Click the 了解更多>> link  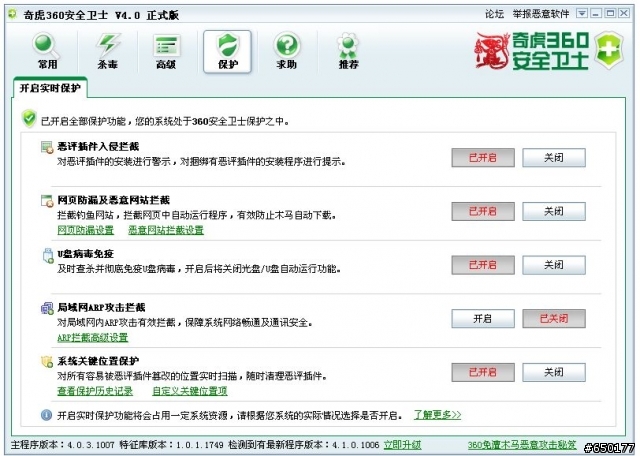point(437,415)
